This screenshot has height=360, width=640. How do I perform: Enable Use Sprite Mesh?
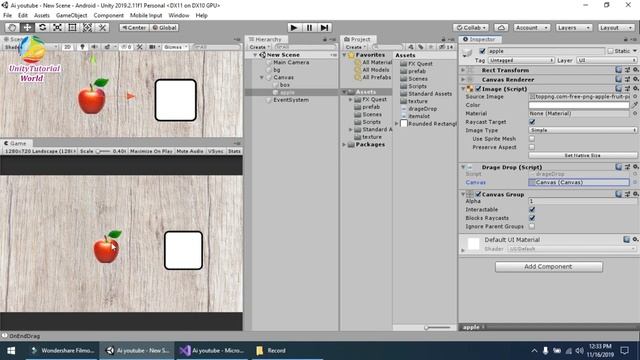(x=532, y=139)
